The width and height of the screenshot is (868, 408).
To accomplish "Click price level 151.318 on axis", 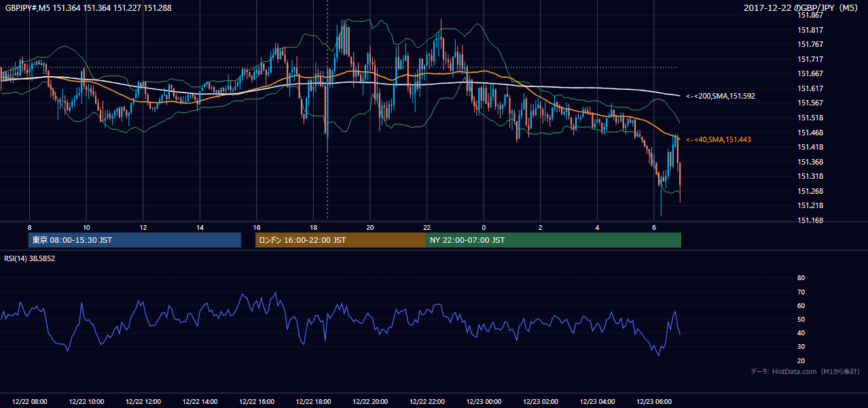I will (x=810, y=176).
